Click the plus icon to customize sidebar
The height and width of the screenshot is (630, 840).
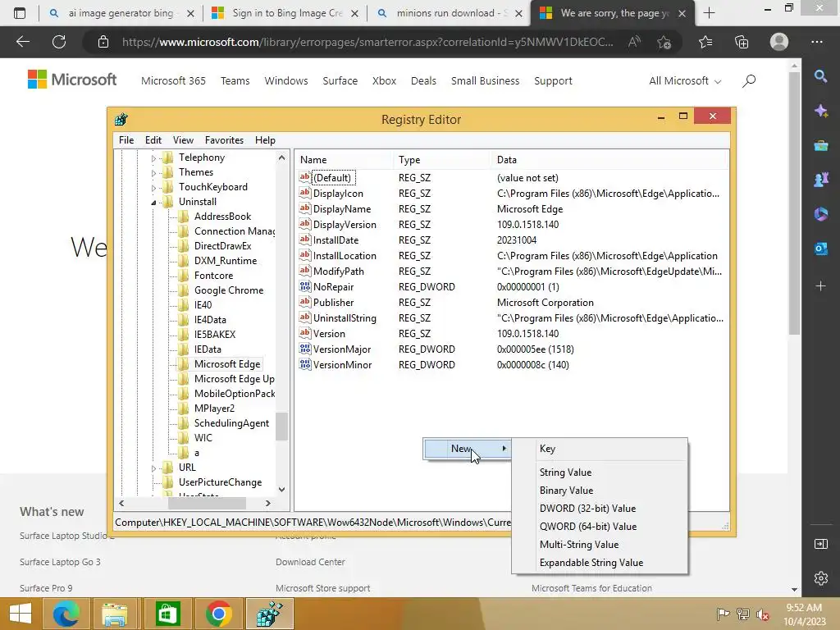click(x=820, y=286)
